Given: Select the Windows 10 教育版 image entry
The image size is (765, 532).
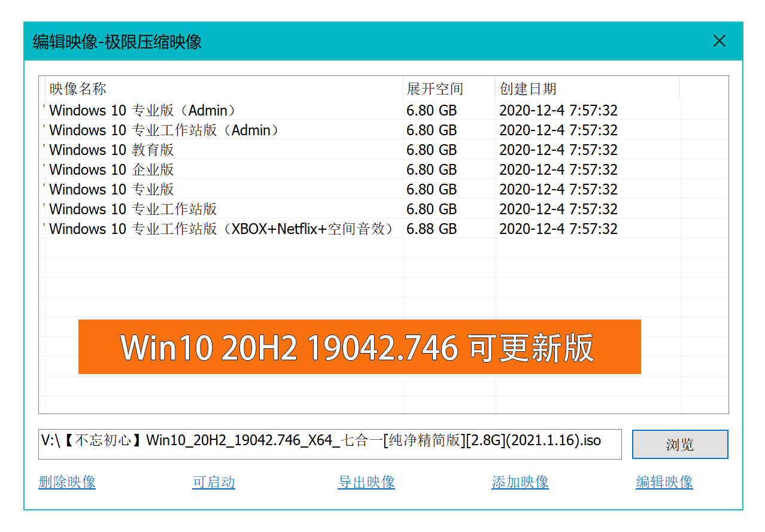Looking at the screenshot, I should click(111, 150).
